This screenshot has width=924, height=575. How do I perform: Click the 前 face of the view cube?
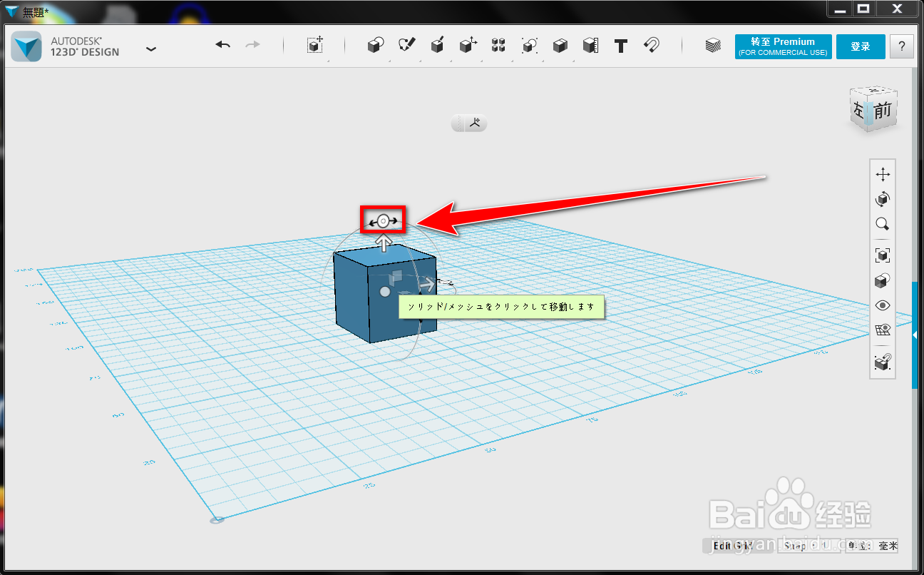pyautogui.click(x=883, y=111)
